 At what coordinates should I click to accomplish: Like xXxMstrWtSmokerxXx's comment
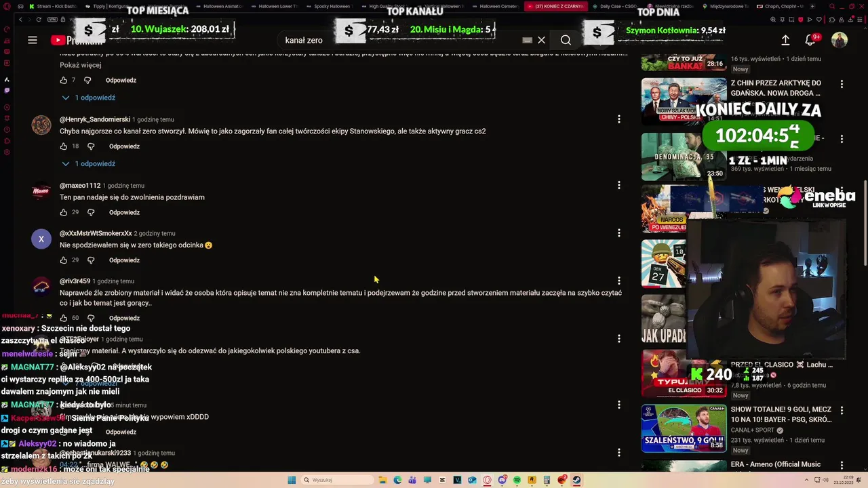click(64, 260)
